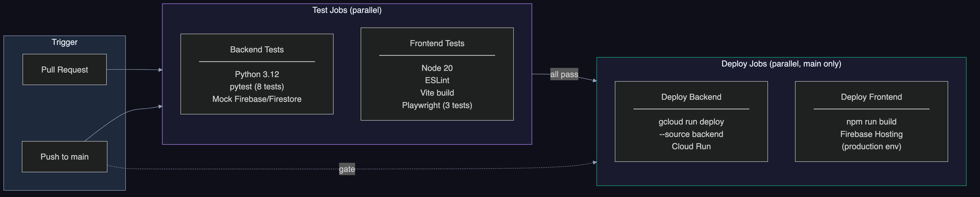Click the 'gate' dotted edge label

point(347,169)
